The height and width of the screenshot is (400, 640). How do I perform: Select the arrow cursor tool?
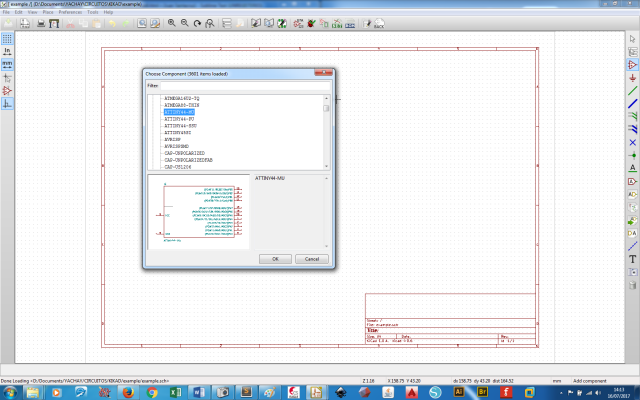632,39
